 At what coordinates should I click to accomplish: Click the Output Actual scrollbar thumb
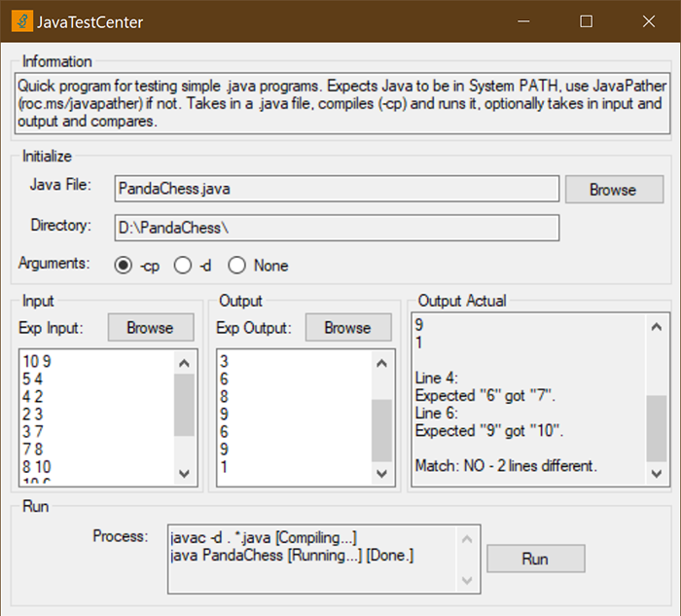[659, 426]
